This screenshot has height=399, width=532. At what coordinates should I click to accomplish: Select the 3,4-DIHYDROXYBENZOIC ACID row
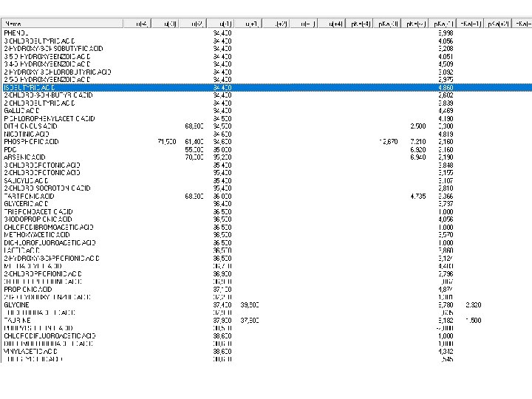click(x=267, y=64)
